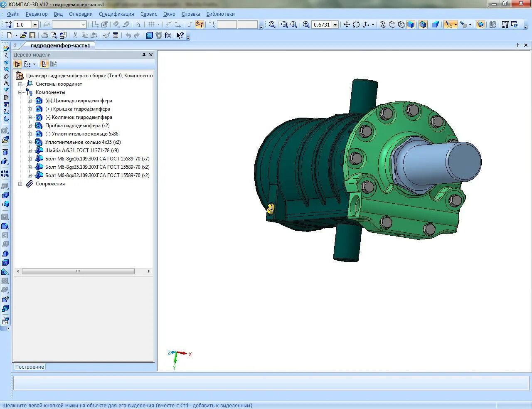Click the Show all (fit view) icon
The width and height of the screenshot is (532, 409).
pos(272,25)
